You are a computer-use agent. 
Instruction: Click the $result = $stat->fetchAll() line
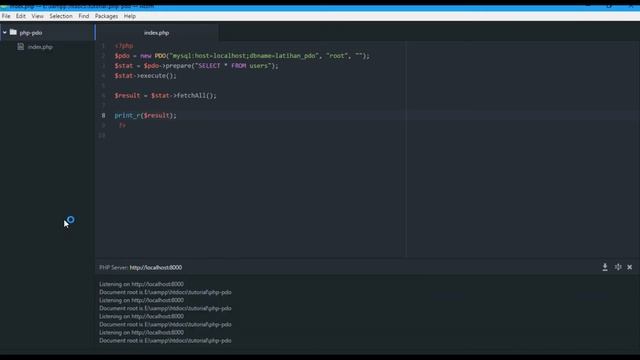(x=165, y=96)
